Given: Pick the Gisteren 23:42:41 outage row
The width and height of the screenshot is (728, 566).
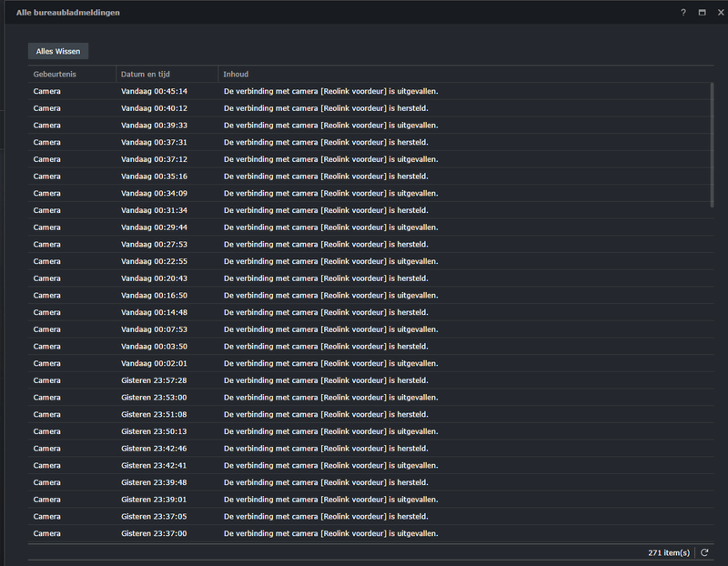Looking at the screenshot, I should pyautogui.click(x=364, y=465).
